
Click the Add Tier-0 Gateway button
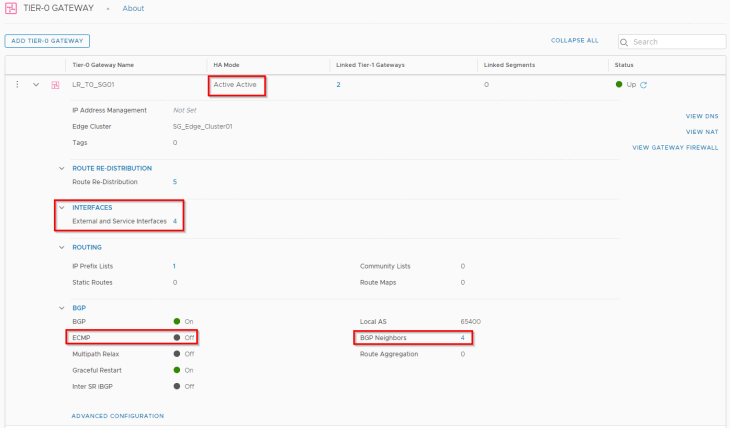pyautogui.click(x=47, y=41)
